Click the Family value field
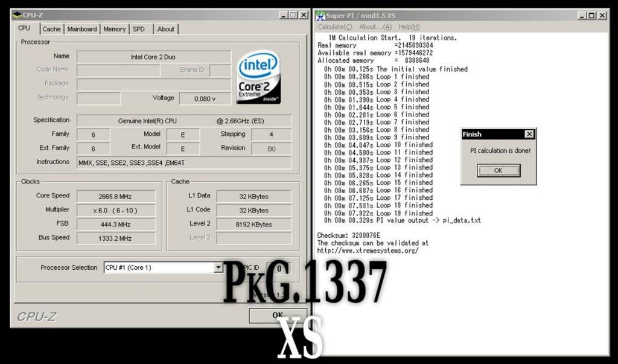 point(94,135)
